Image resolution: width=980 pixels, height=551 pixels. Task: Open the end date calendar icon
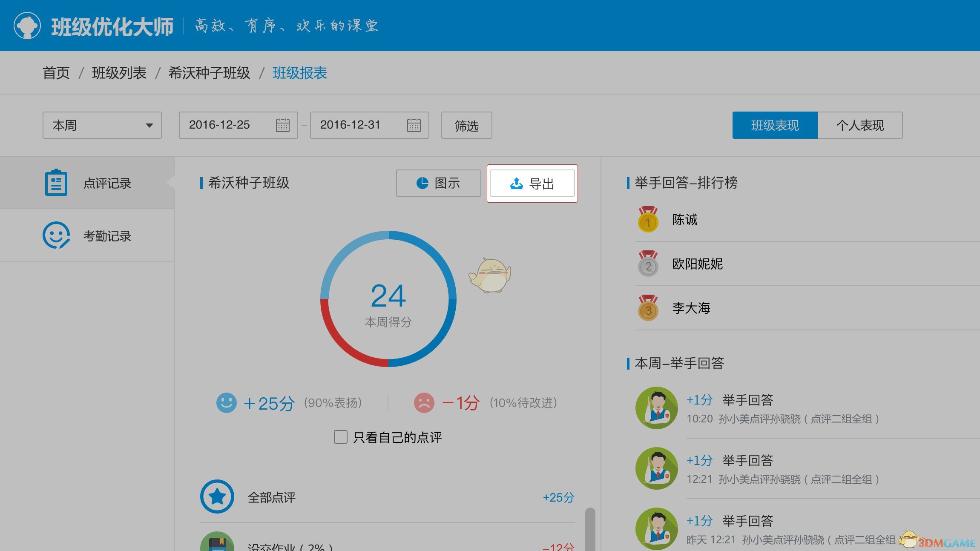(414, 125)
